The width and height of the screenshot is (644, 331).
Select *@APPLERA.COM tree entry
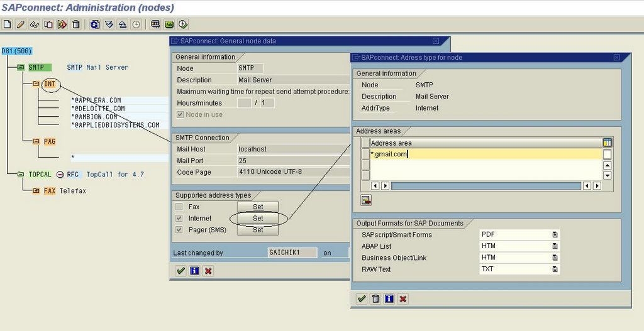(x=96, y=100)
